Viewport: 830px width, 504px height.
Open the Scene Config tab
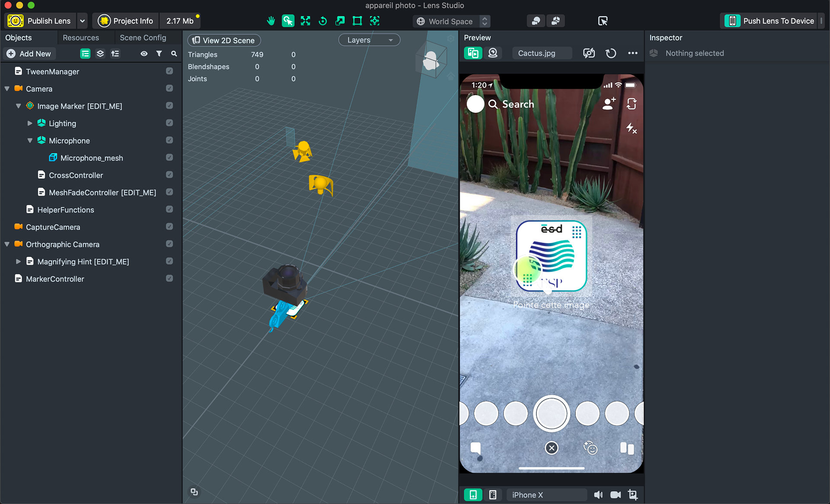click(143, 38)
